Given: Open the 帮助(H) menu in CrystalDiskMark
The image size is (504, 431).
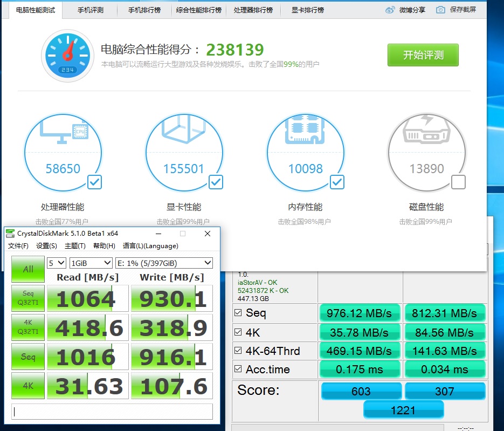Looking at the screenshot, I should point(104,246).
